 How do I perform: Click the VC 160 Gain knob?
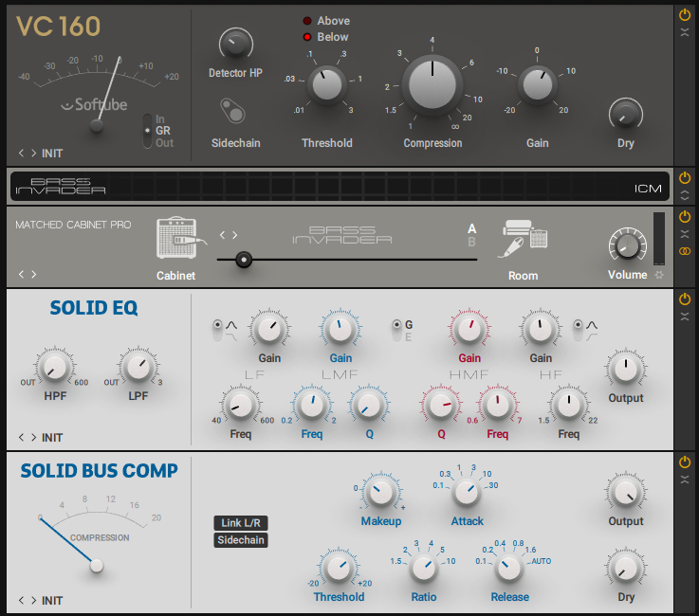537,84
